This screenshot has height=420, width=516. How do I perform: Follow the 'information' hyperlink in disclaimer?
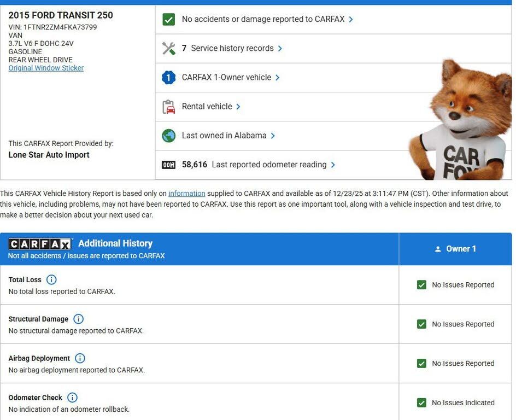[186, 194]
